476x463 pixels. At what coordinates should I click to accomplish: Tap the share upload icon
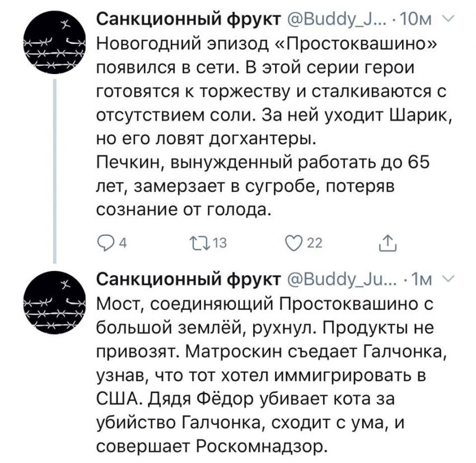pos(388,243)
